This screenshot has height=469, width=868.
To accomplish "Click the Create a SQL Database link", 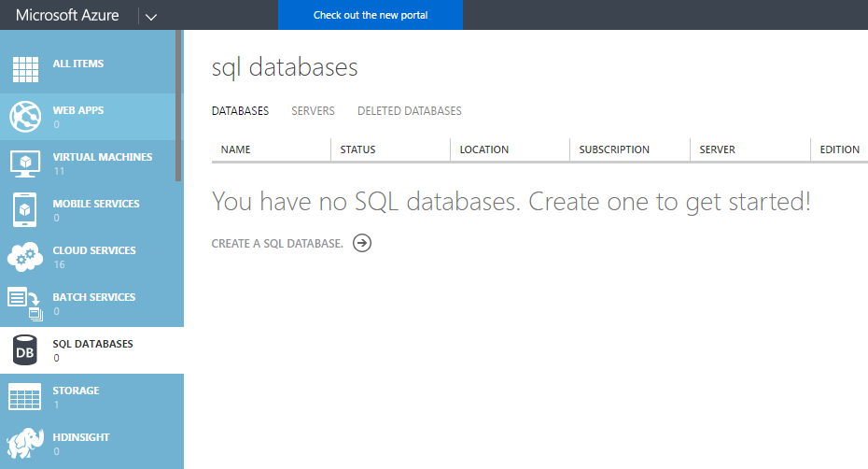I will coord(277,243).
